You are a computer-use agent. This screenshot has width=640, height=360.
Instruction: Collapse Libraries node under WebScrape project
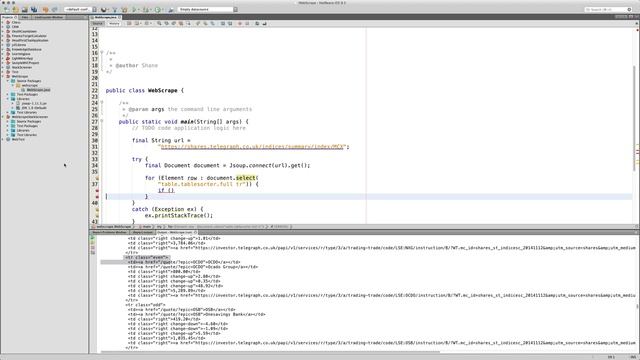pyautogui.click(x=8, y=99)
